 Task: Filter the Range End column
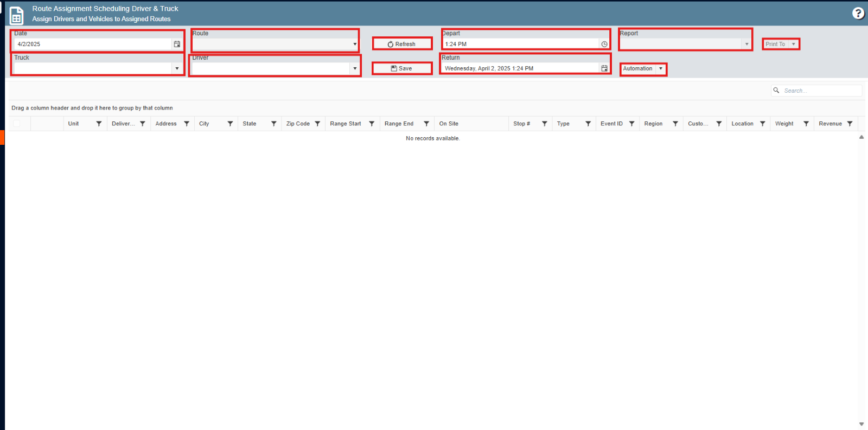click(x=426, y=124)
